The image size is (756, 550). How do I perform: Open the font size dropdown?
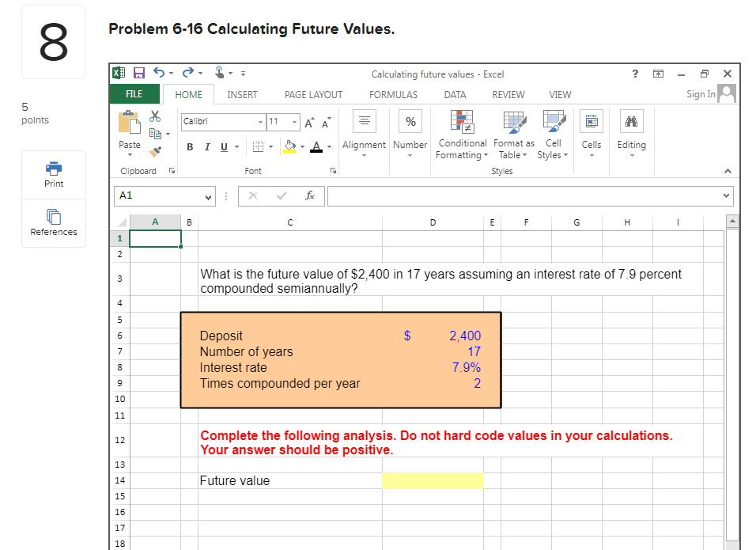pyautogui.click(x=294, y=123)
